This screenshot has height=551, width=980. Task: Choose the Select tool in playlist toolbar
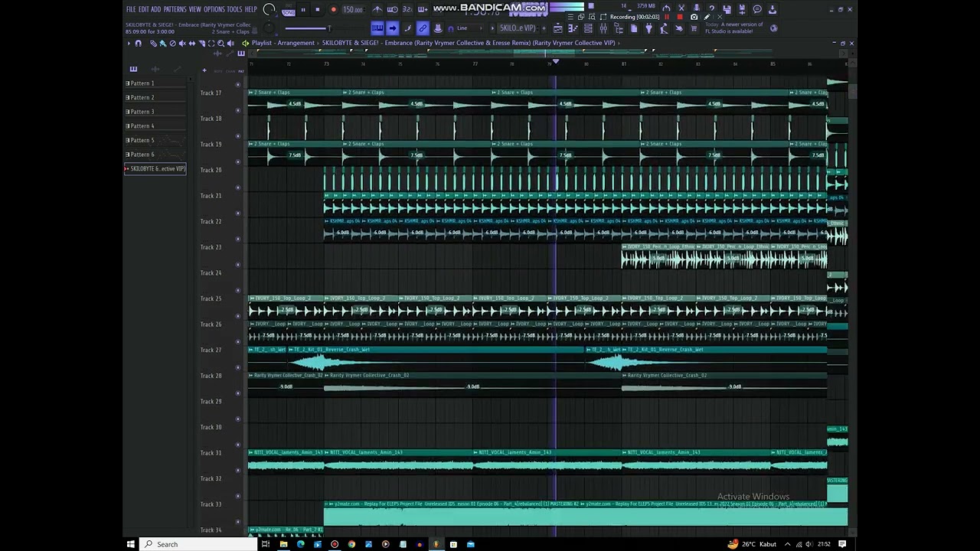(211, 43)
